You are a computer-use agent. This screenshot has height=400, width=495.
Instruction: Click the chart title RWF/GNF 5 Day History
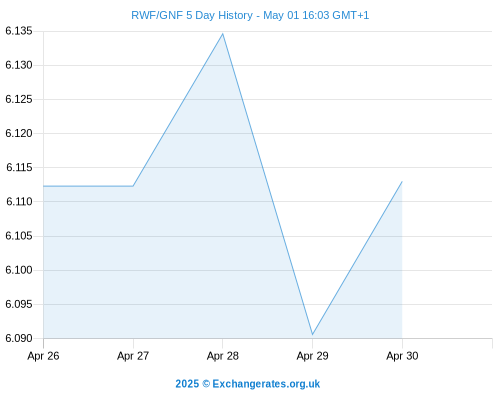click(250, 15)
